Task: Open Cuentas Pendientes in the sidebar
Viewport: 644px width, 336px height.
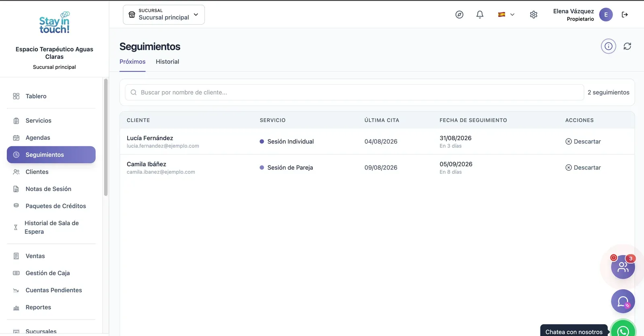Action: pos(51,290)
